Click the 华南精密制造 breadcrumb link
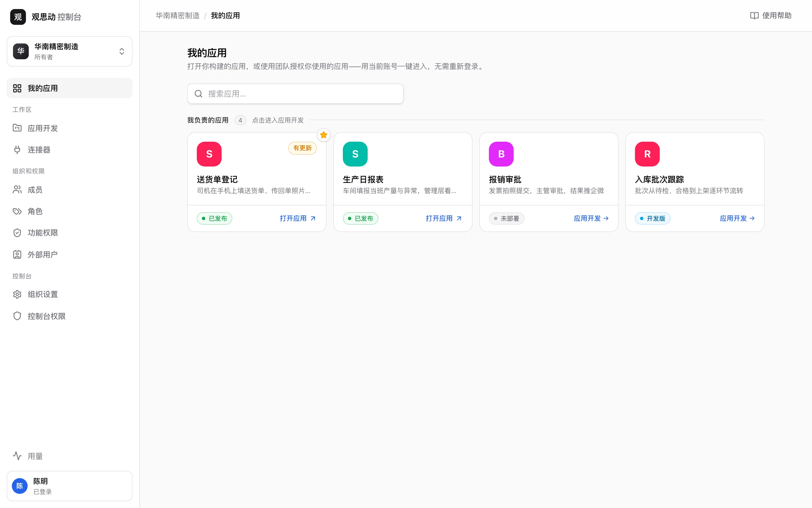 coord(178,16)
